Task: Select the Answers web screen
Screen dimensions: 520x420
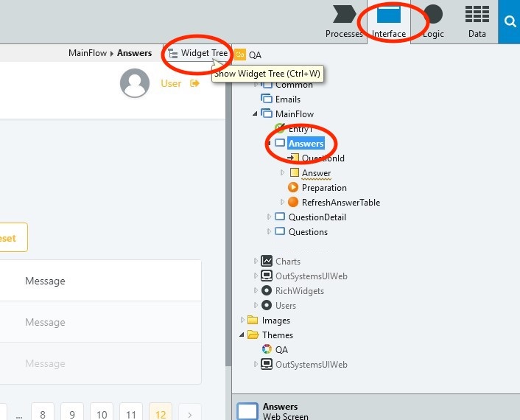Action: coord(306,144)
